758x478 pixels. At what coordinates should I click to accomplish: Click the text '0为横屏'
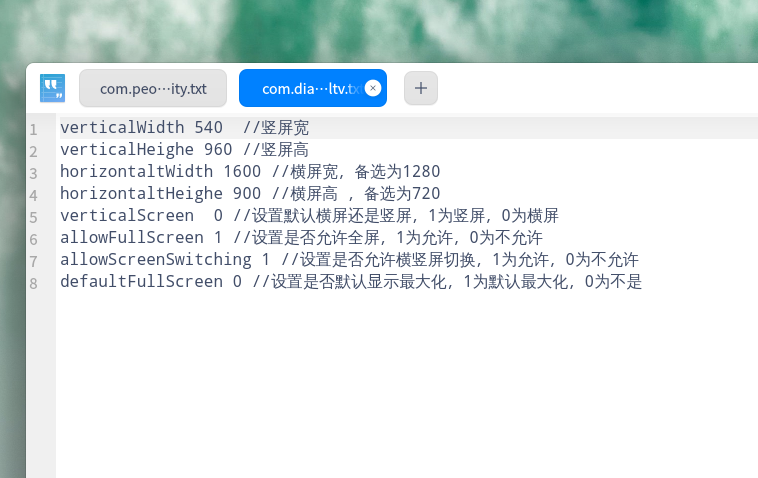click(x=530, y=216)
